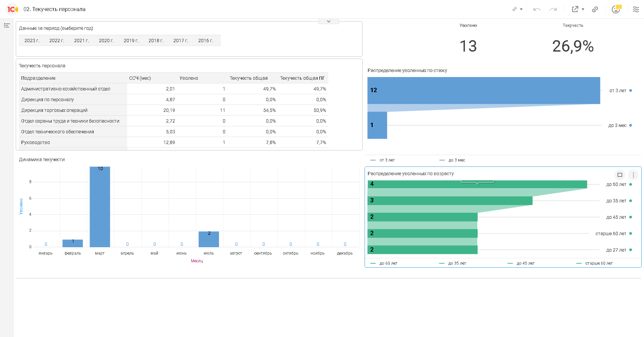Click the март bar showing 10
The height and width of the screenshot is (337, 644).
(100, 207)
